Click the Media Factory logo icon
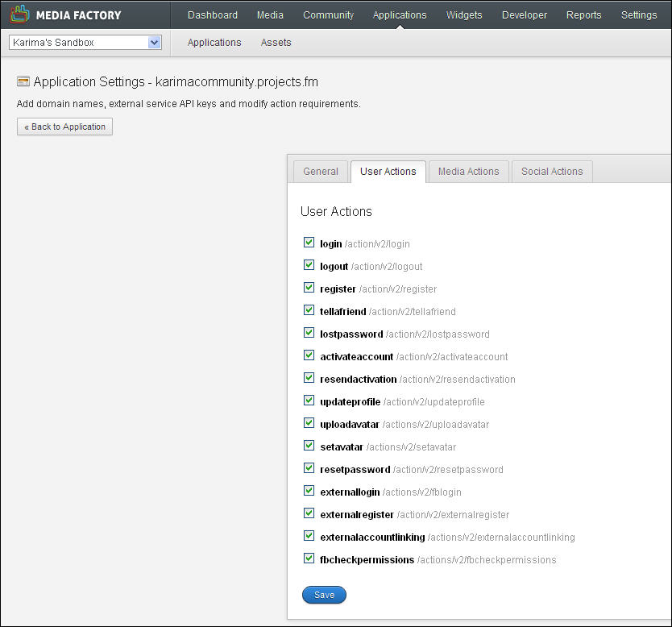The width and height of the screenshot is (672, 627). coord(19,15)
